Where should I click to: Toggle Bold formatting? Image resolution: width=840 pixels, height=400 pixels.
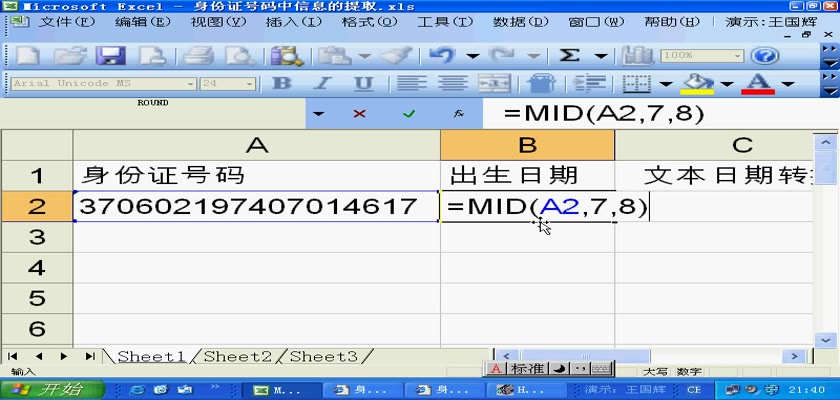pyautogui.click(x=283, y=84)
